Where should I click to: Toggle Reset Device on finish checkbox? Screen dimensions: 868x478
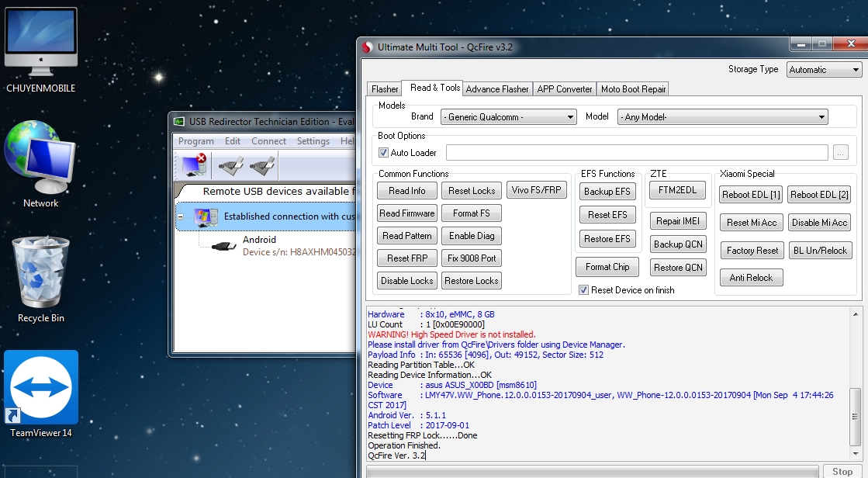click(x=583, y=289)
